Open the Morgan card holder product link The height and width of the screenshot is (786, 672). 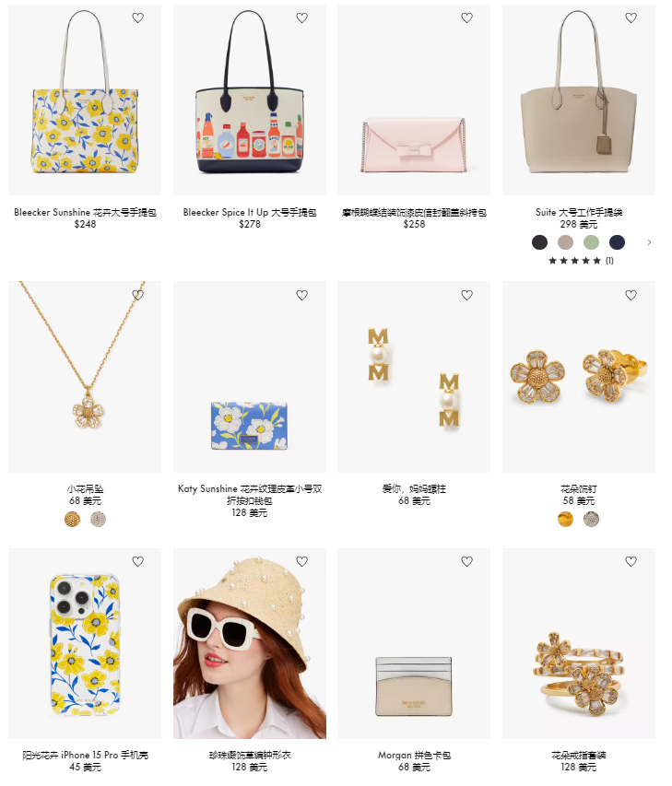click(x=414, y=755)
